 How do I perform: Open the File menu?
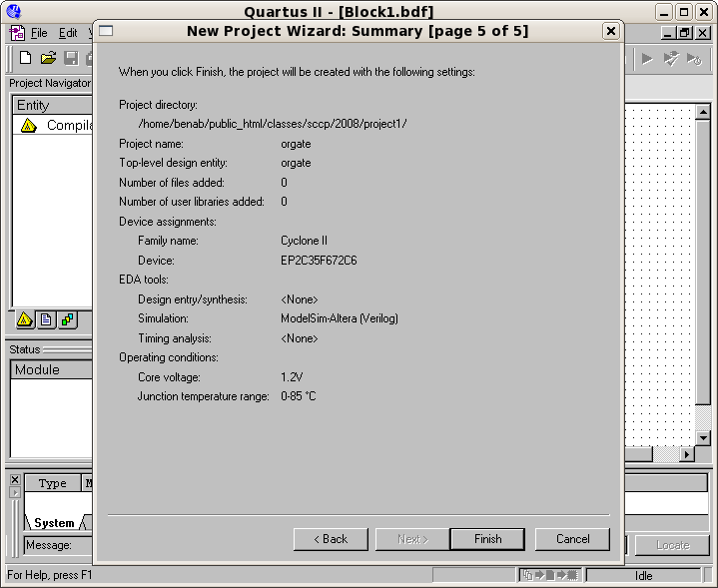point(39,33)
